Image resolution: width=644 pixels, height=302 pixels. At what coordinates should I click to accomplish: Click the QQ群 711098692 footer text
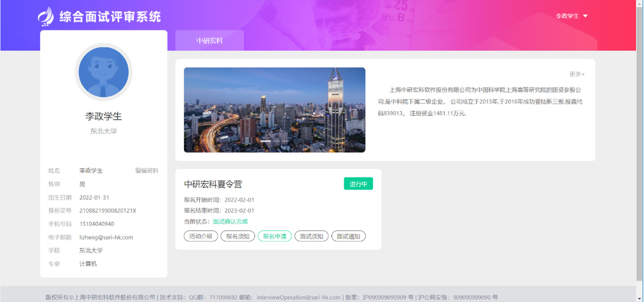point(212,297)
